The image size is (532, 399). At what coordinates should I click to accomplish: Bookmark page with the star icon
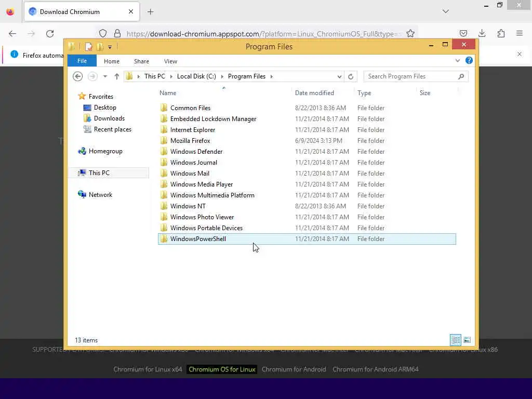click(410, 34)
